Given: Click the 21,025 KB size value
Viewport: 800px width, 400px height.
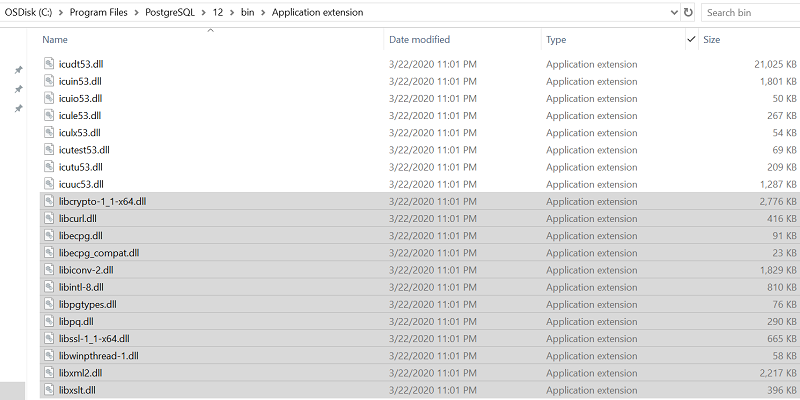Looking at the screenshot, I should tap(775, 64).
